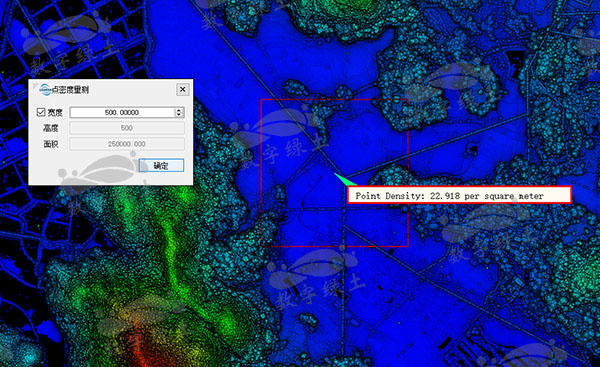The height and width of the screenshot is (367, 600).
Task: Decrease the 宽度 value with the down arrow
Action: (179, 114)
